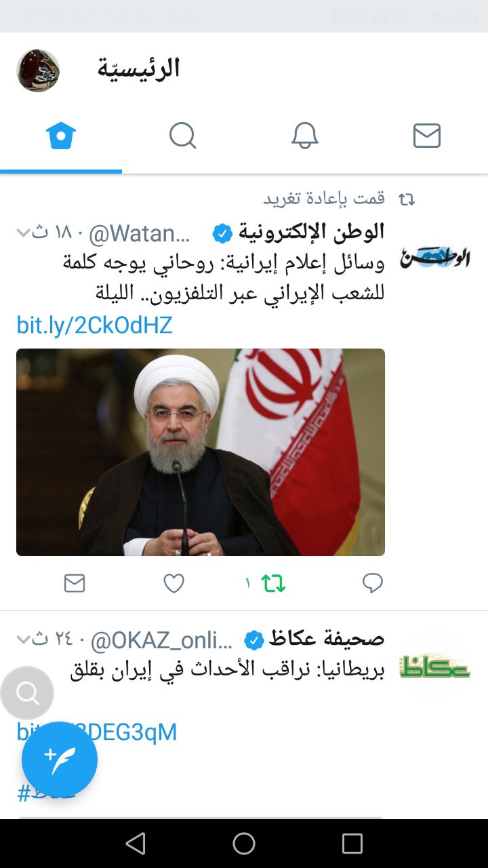The height and width of the screenshot is (868, 488).
Task: Expand options chevron on Al-Watan tweet
Action: pyautogui.click(x=23, y=233)
